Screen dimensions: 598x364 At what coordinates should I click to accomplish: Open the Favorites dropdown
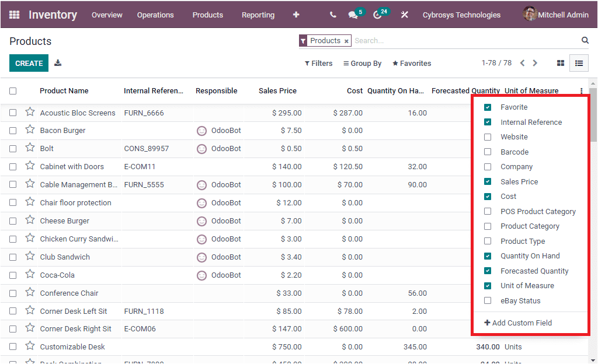pos(412,63)
